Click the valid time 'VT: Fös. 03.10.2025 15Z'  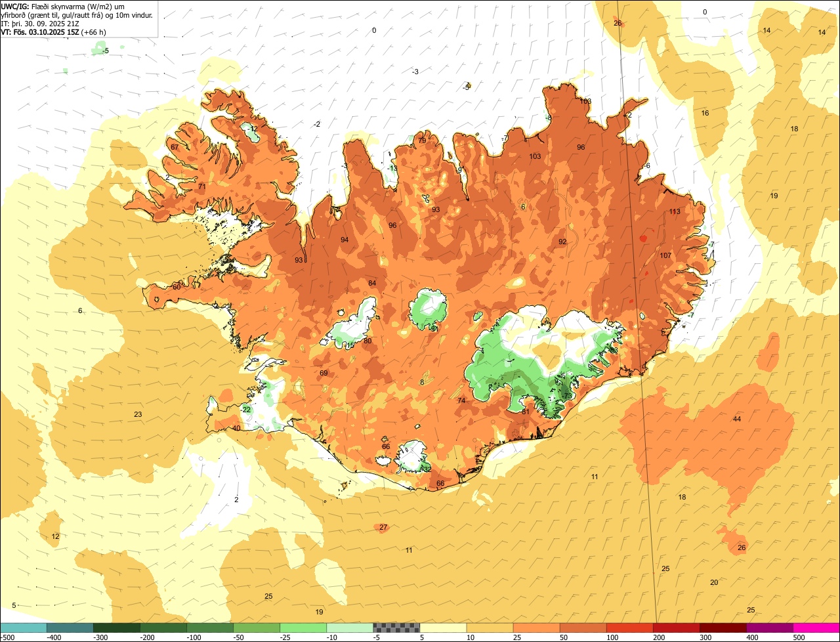(x=40, y=32)
